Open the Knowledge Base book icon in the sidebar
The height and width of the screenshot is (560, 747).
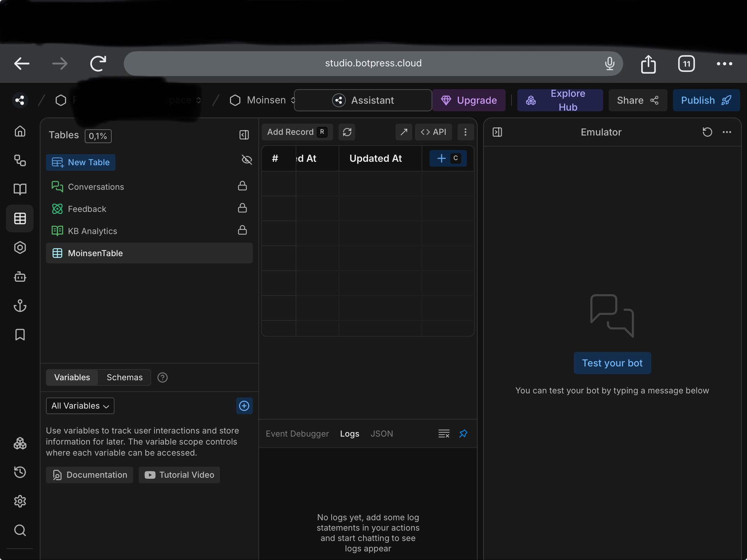coord(20,189)
